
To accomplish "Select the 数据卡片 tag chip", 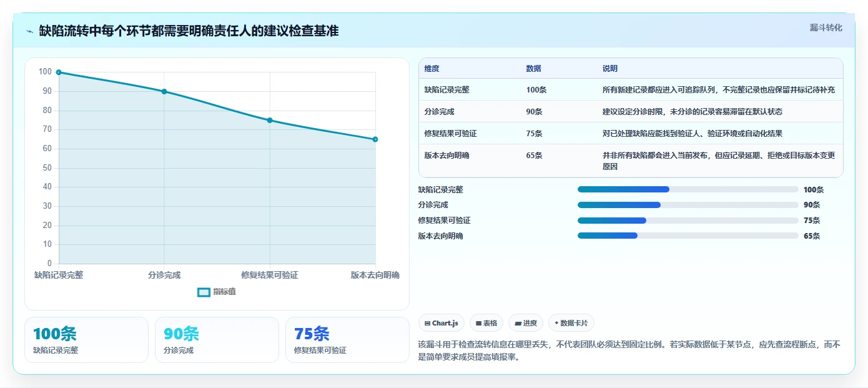I will (x=571, y=323).
